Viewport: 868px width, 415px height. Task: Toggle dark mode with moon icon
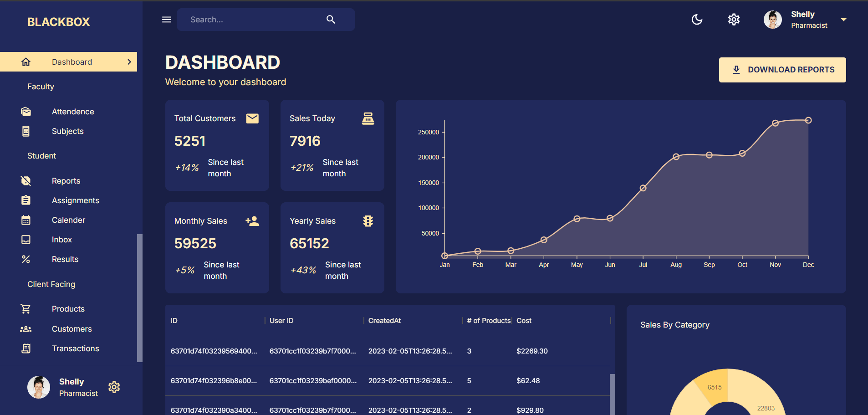(x=697, y=20)
